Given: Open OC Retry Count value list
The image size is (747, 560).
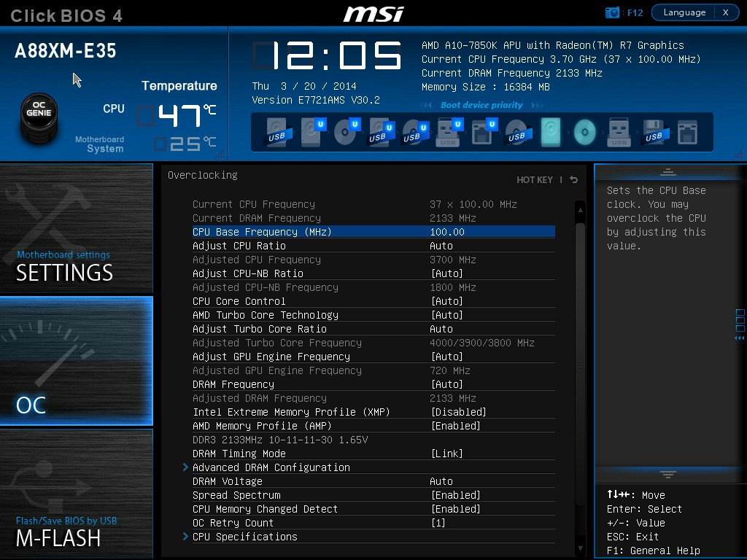Looking at the screenshot, I should coord(438,523).
